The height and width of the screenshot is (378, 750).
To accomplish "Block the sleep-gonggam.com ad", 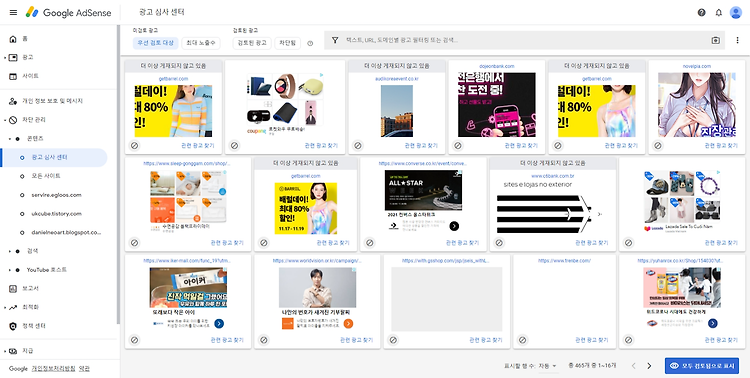I will (x=134, y=243).
